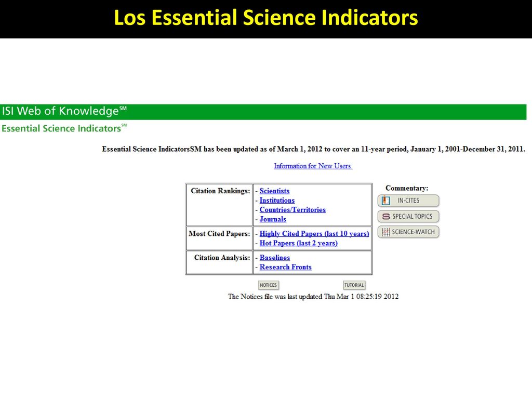
Task: Click the 'Los Essential Science Indicators' slide title
Action: tap(265, 18)
